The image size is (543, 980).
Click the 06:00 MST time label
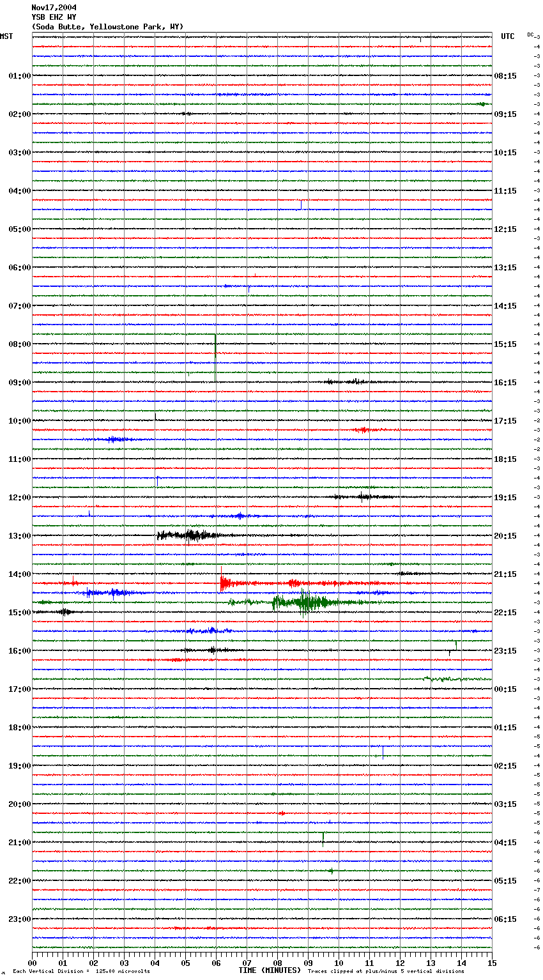point(19,268)
